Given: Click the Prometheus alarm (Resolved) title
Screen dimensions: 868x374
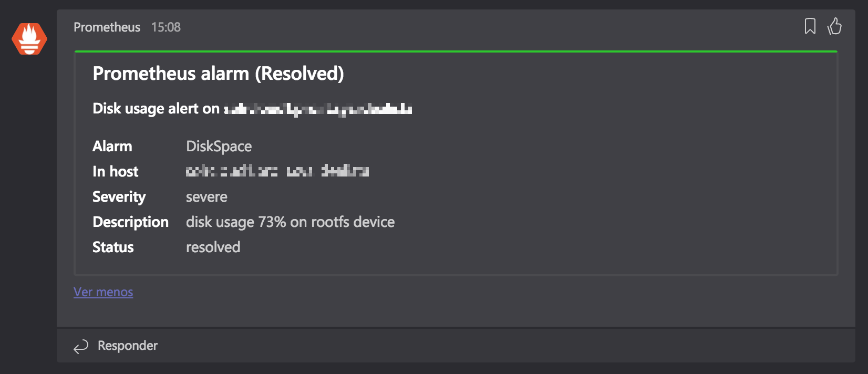Looking at the screenshot, I should click(218, 74).
